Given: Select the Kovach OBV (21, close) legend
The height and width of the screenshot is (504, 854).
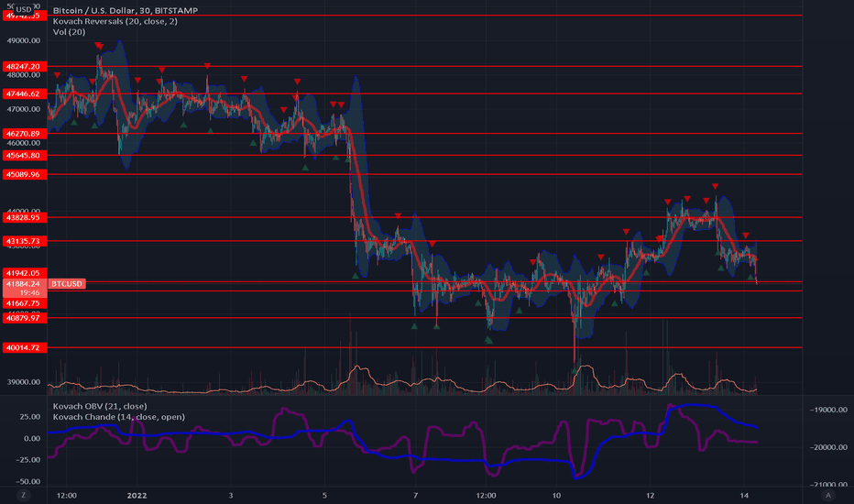Looking at the screenshot, I should pyautogui.click(x=100, y=406).
